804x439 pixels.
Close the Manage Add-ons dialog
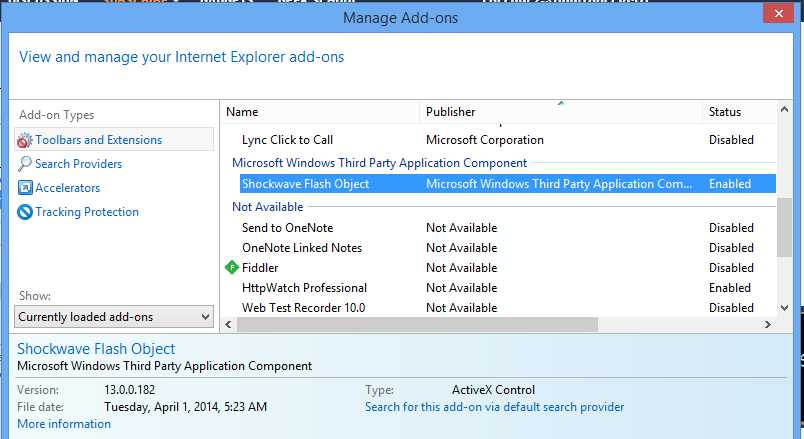pos(778,14)
